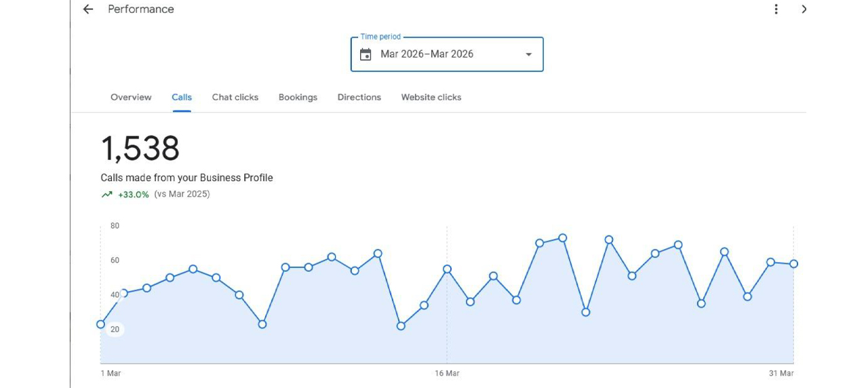Click the 20 y-axis label
This screenshot has width=868, height=388.
[x=115, y=330]
